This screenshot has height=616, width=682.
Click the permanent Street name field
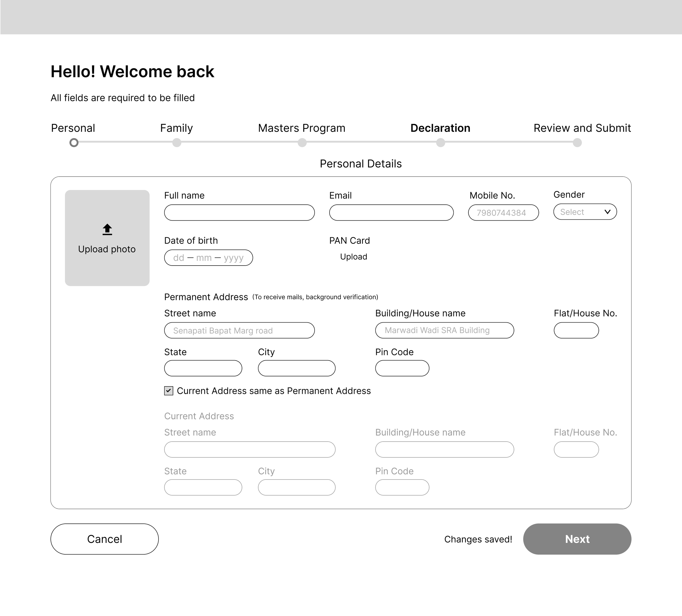pos(239,330)
